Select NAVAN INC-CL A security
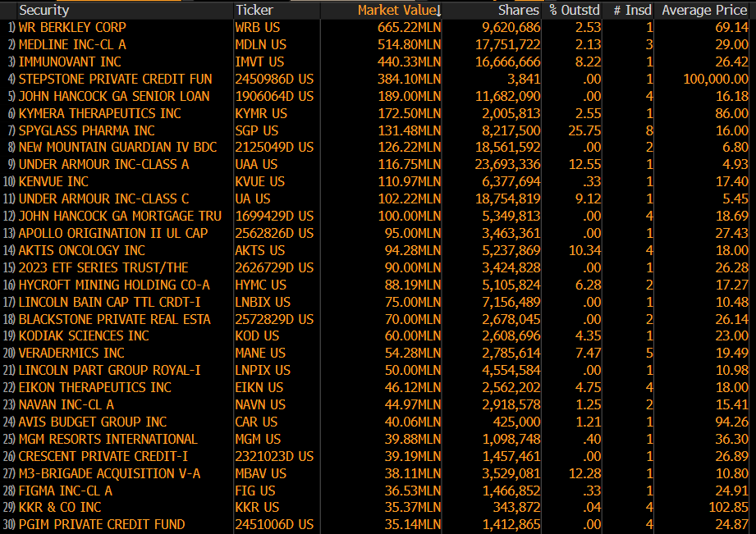 (66, 405)
